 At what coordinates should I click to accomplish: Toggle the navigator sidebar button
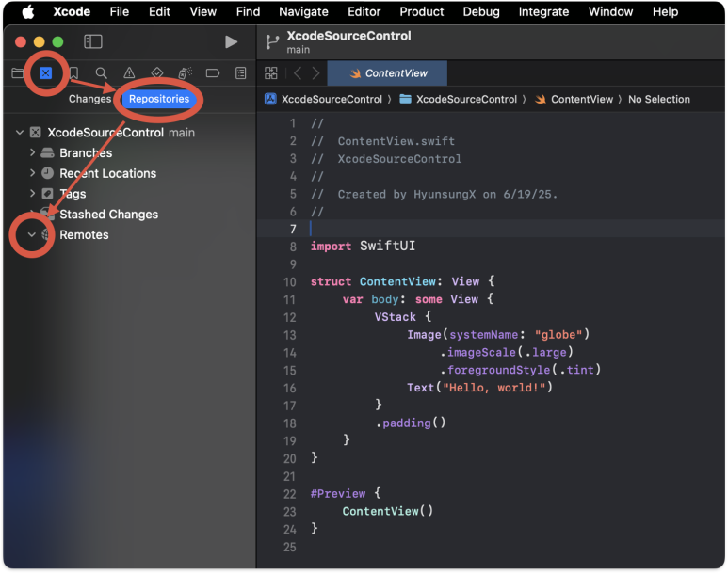pyautogui.click(x=93, y=41)
